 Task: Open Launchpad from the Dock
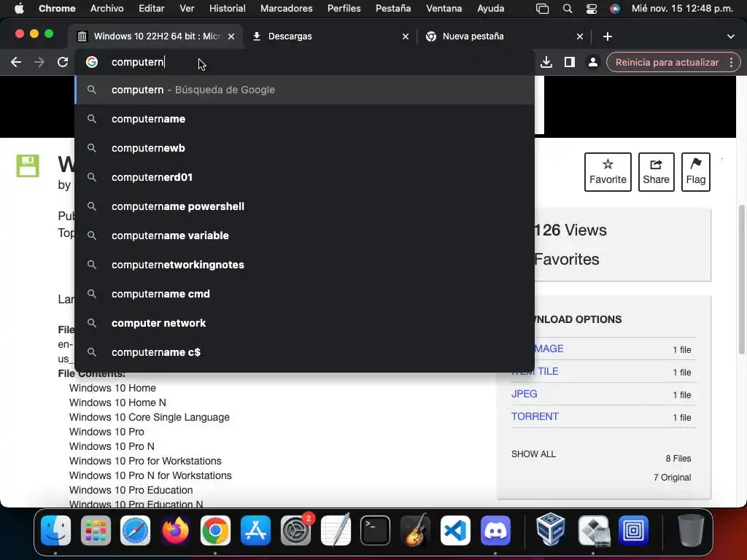(96, 530)
